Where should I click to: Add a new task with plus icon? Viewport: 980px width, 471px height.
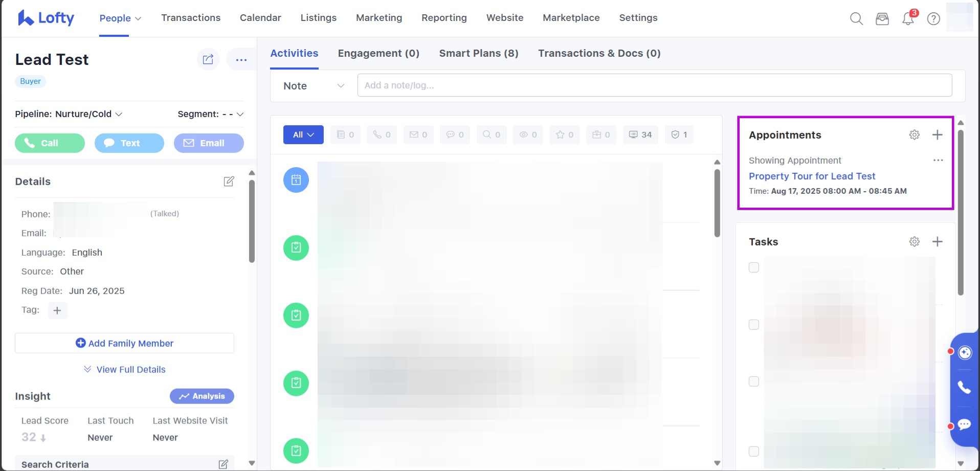(x=937, y=242)
